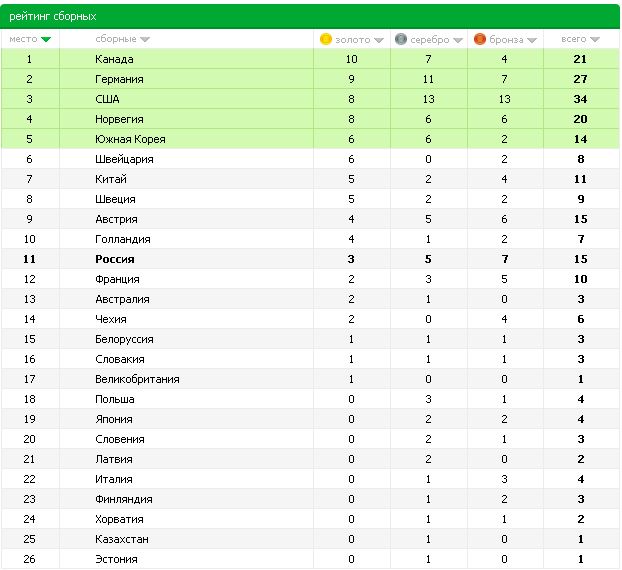The width and height of the screenshot is (622, 570).
Task: Click the Эстония team name
Action: [x=116, y=559]
